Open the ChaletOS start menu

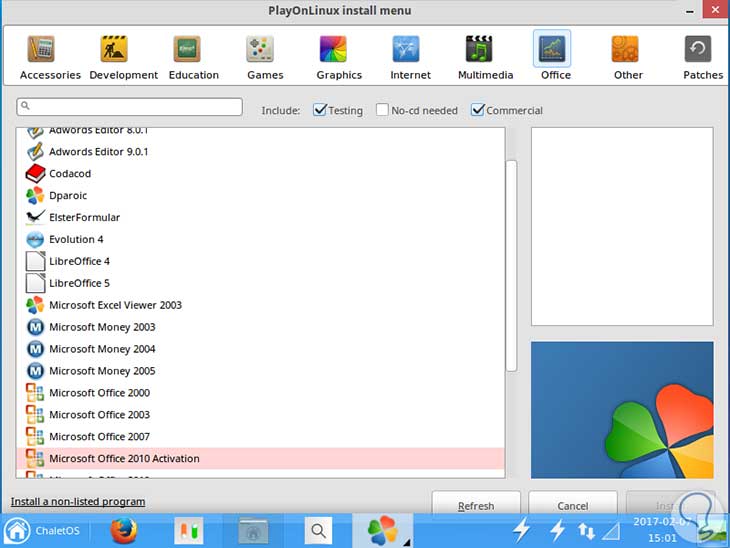pos(42,530)
